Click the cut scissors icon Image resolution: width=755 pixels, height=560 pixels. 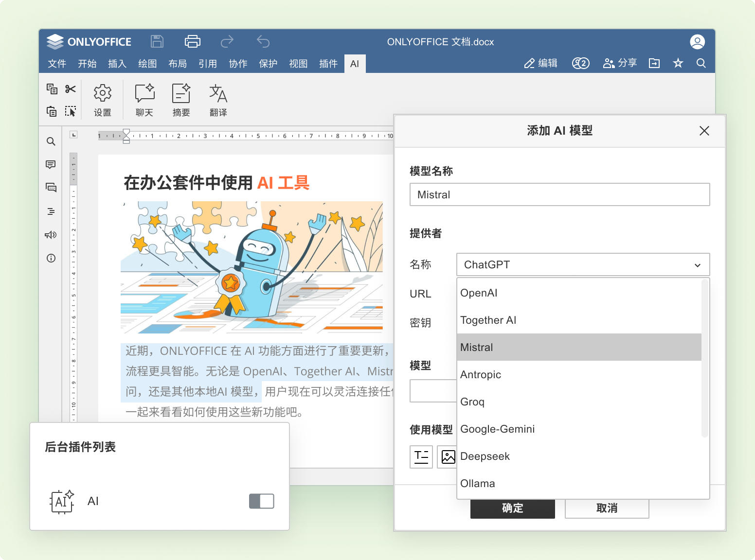(x=71, y=89)
